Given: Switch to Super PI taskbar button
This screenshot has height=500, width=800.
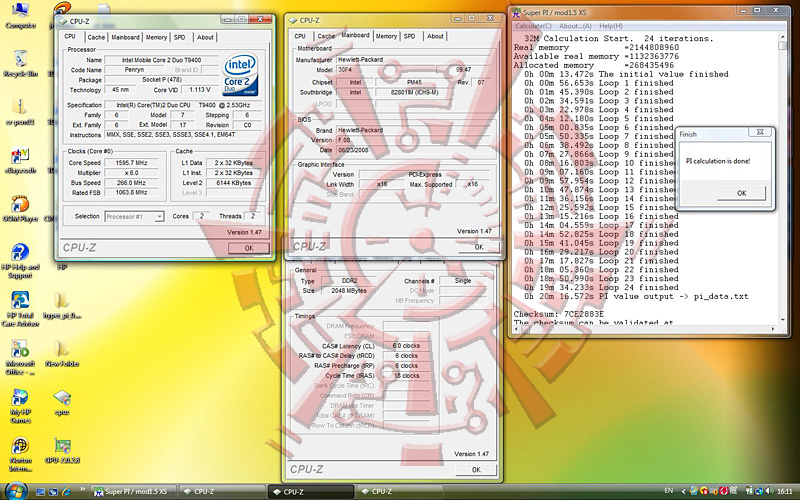Looking at the screenshot, I should coord(135,492).
